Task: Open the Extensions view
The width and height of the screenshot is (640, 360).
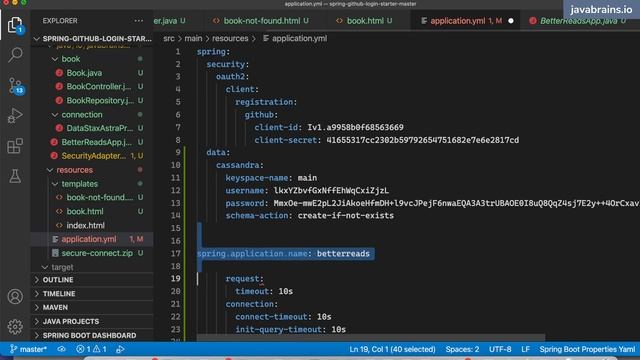Action: (x=15, y=146)
